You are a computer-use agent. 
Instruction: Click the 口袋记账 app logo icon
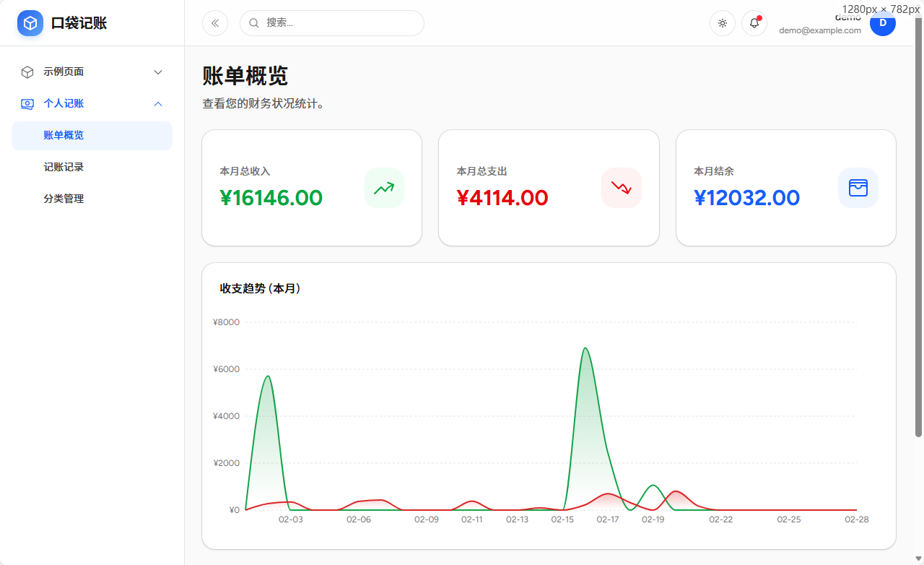pos(30,22)
